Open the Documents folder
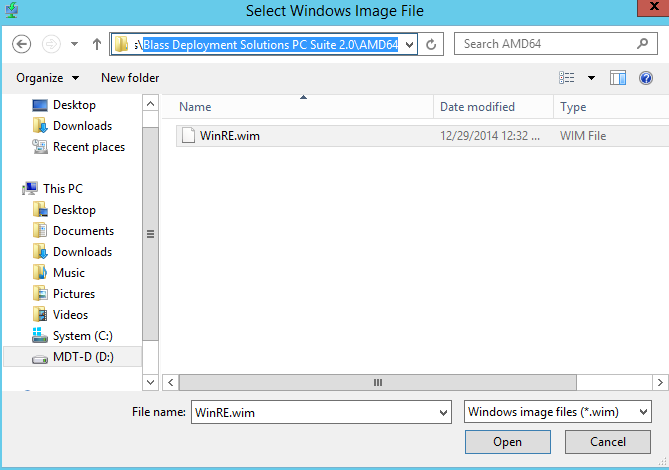Screen dimensions: 669x470 tap(83, 231)
